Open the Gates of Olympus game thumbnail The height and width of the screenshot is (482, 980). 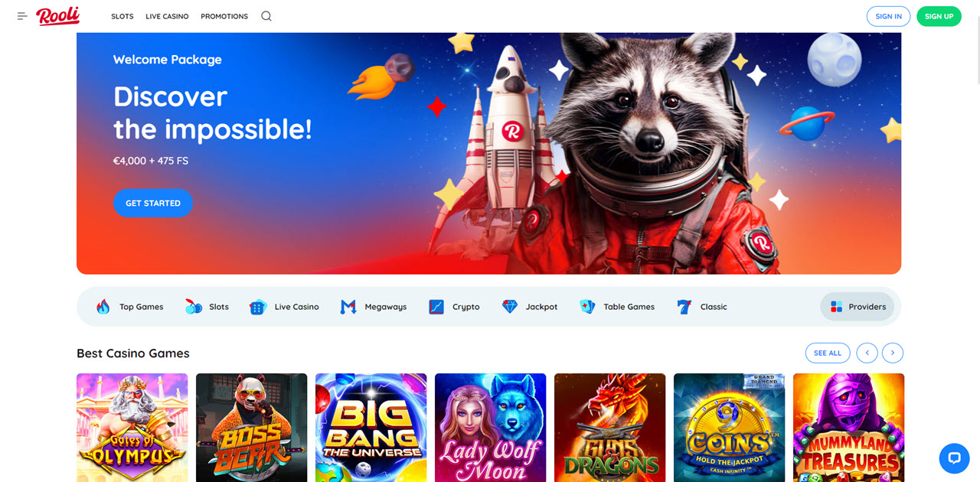pos(132,428)
